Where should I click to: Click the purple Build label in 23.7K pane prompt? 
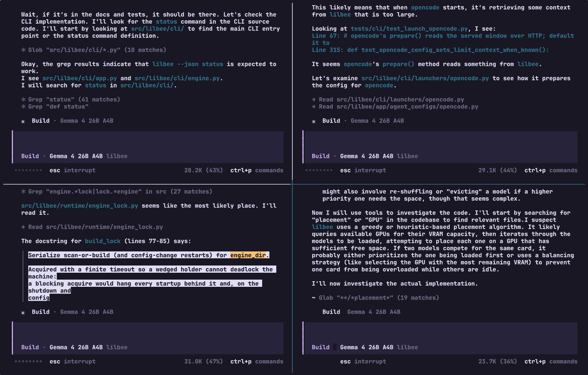(321, 347)
